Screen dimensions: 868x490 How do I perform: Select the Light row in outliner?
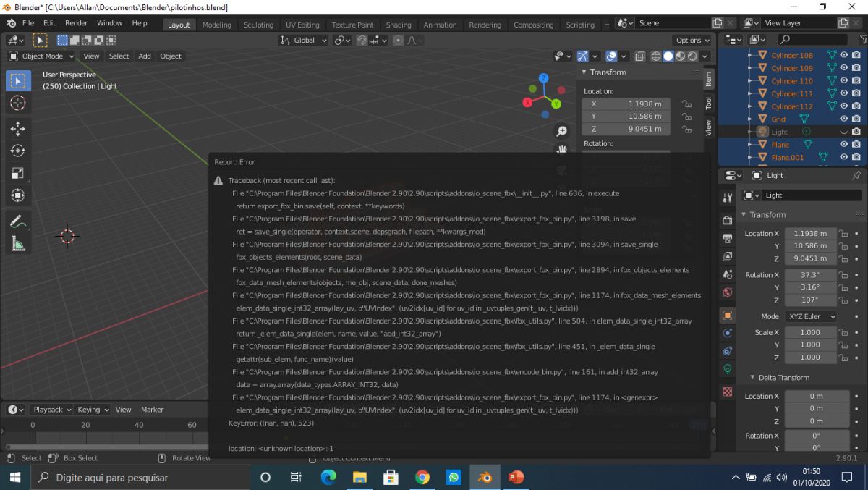(793, 132)
